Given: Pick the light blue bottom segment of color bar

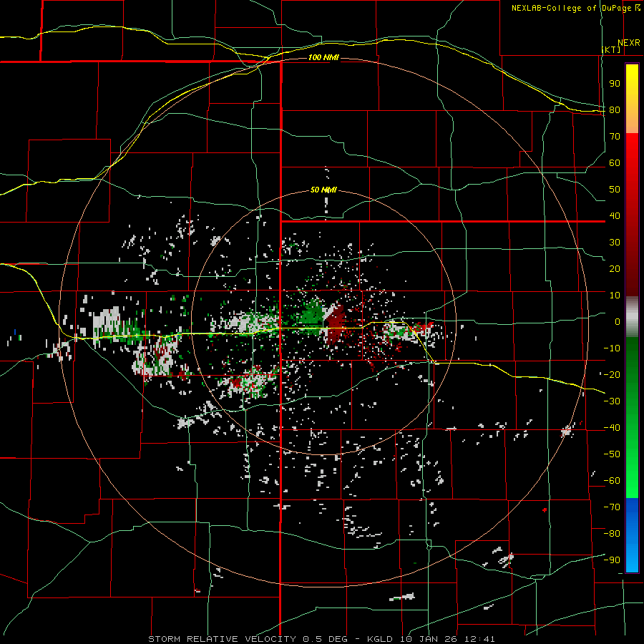Looking at the screenshot, I should (x=632, y=559).
